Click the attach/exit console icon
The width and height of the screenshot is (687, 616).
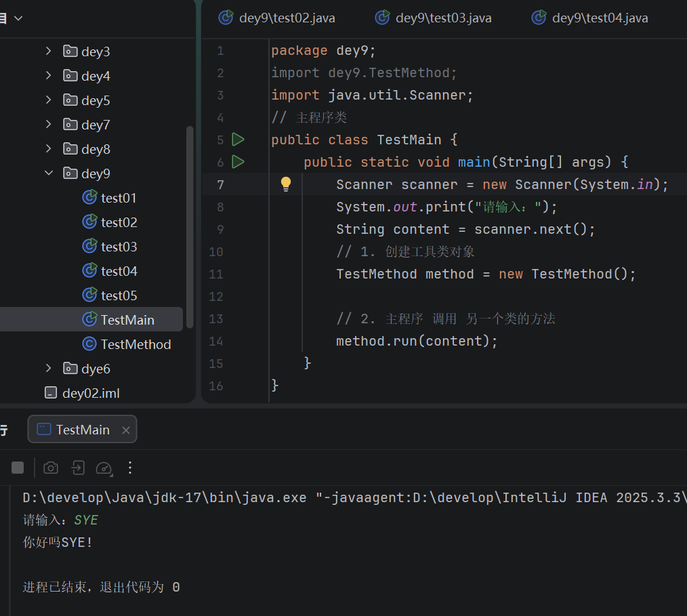[x=78, y=468]
